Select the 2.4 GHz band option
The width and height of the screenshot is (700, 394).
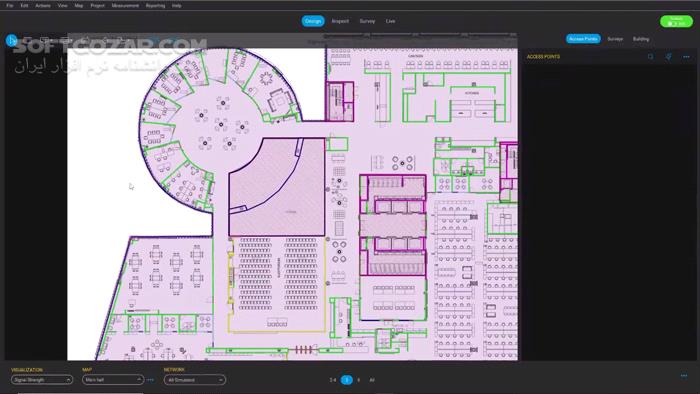click(333, 380)
